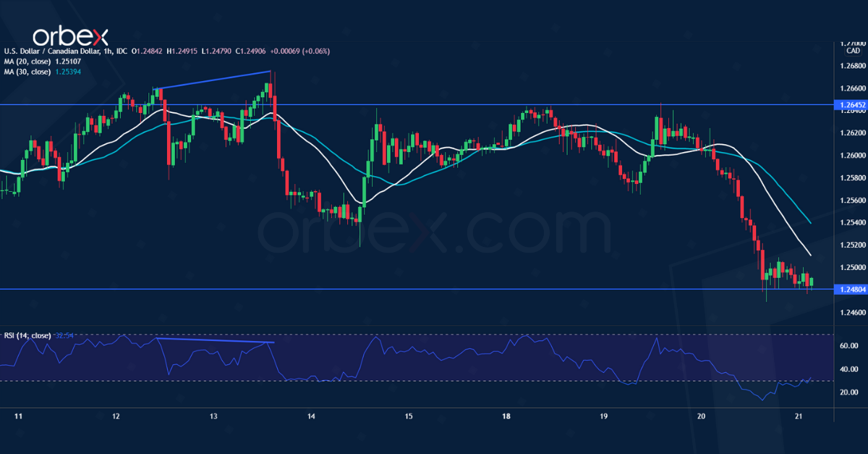Select the date 18 on the time axis
This screenshot has width=868, height=454.
pos(506,417)
